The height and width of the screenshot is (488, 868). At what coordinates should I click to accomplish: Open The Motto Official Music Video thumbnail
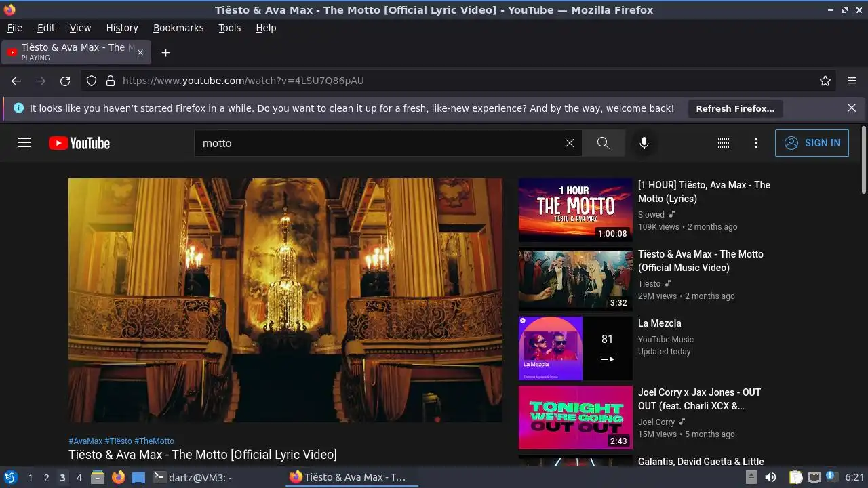(575, 279)
